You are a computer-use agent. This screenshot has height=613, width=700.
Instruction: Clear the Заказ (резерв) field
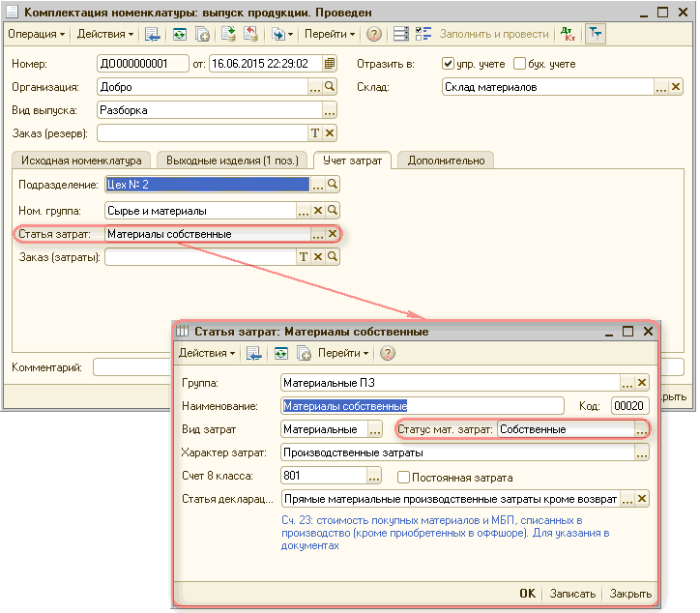point(330,133)
